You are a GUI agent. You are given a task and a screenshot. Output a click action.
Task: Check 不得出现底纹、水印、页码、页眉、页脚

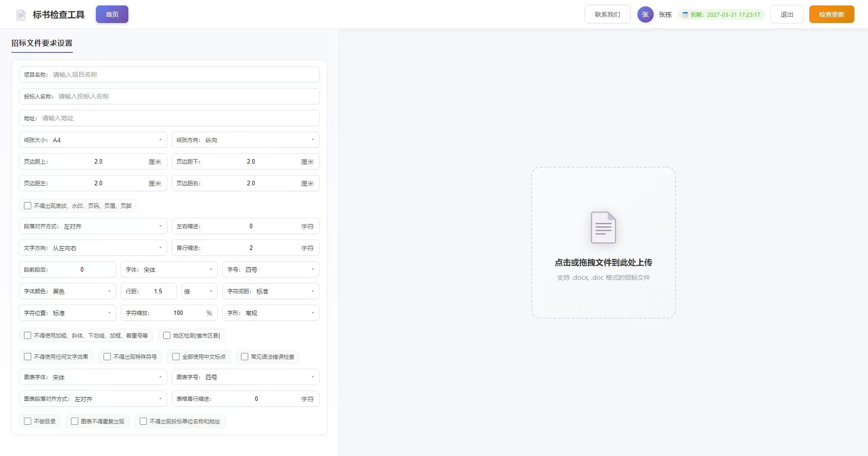28,206
